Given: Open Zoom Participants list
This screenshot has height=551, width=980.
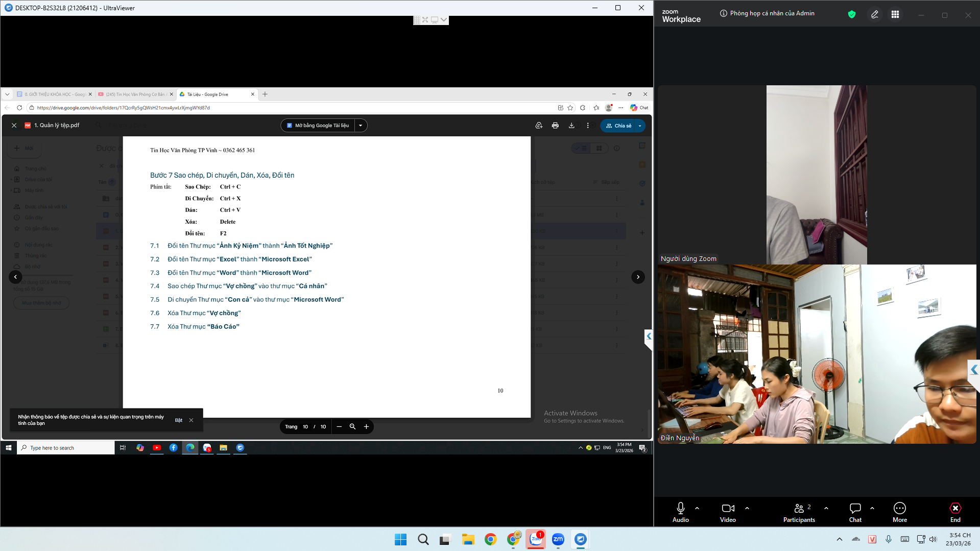Looking at the screenshot, I should (799, 512).
